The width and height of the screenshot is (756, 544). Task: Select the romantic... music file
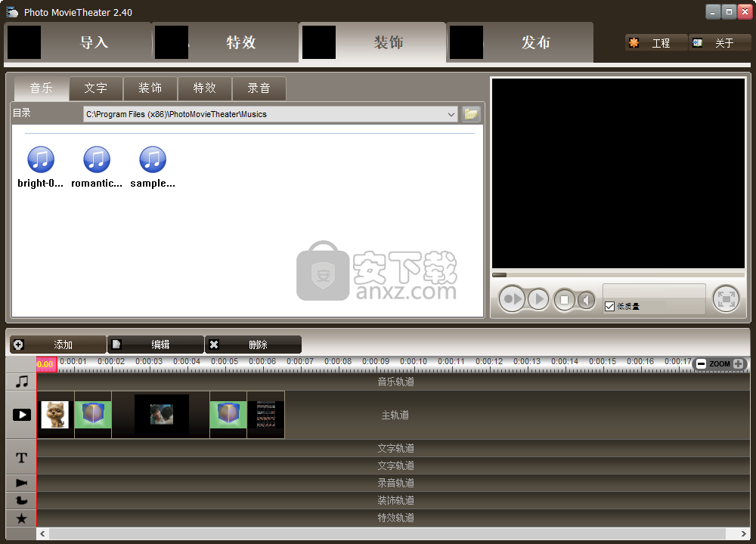click(x=97, y=167)
